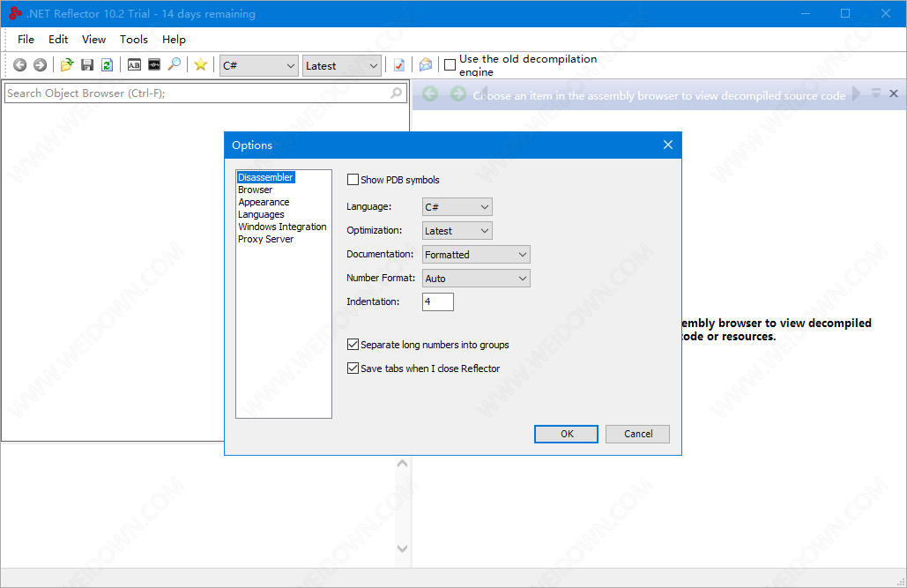Click the Cancel button
907x588 pixels.
[x=637, y=434]
